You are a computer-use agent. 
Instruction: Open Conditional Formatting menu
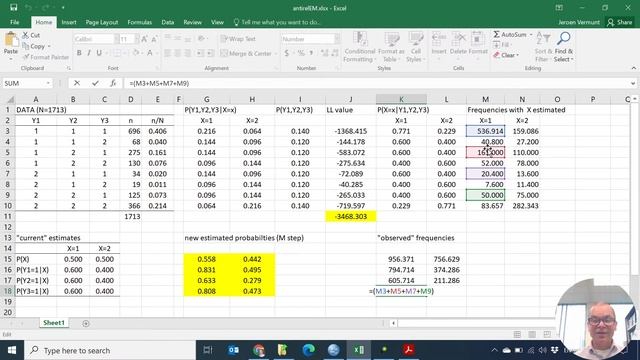(x=360, y=47)
